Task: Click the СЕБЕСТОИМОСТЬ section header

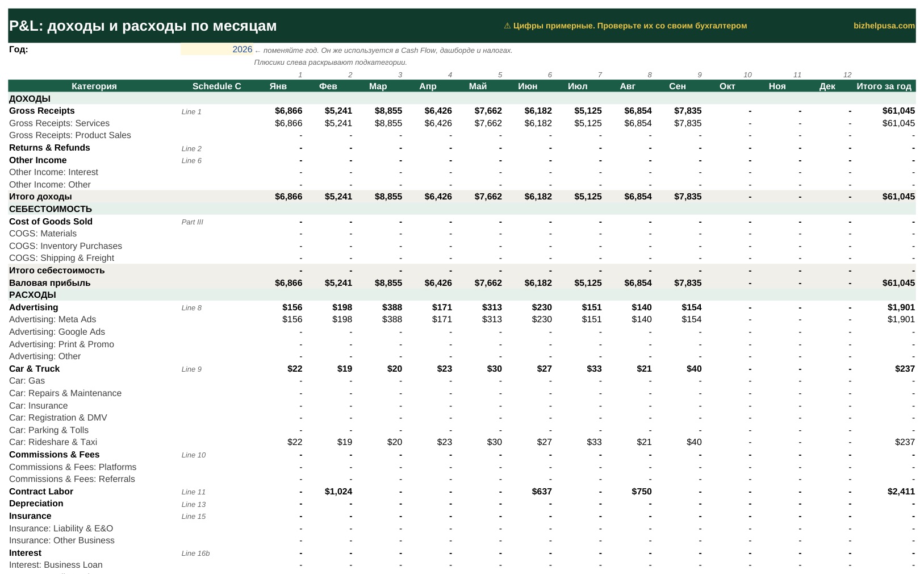Action: click(462, 209)
